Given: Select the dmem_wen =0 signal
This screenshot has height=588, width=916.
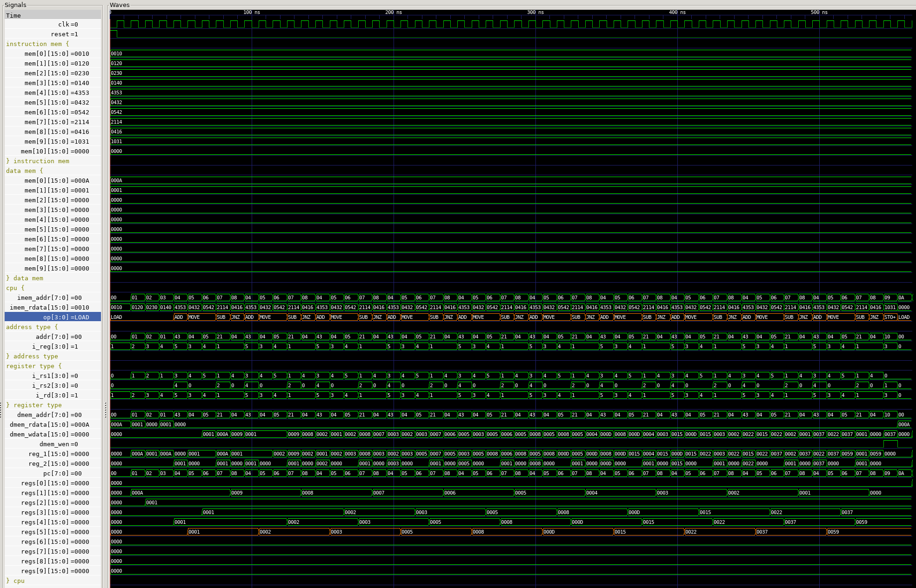Looking at the screenshot, I should click(53, 444).
